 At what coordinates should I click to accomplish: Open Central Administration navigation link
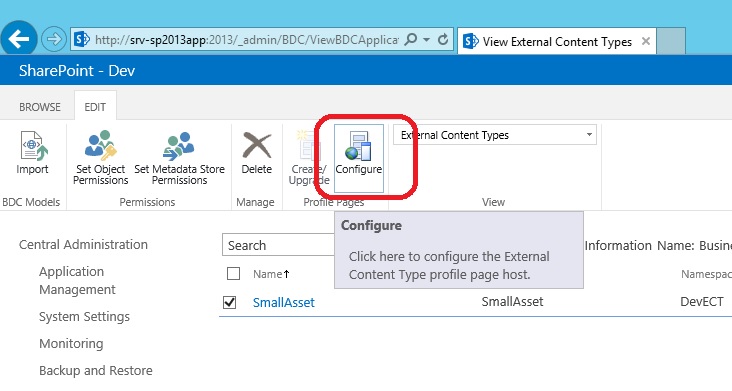pos(83,244)
